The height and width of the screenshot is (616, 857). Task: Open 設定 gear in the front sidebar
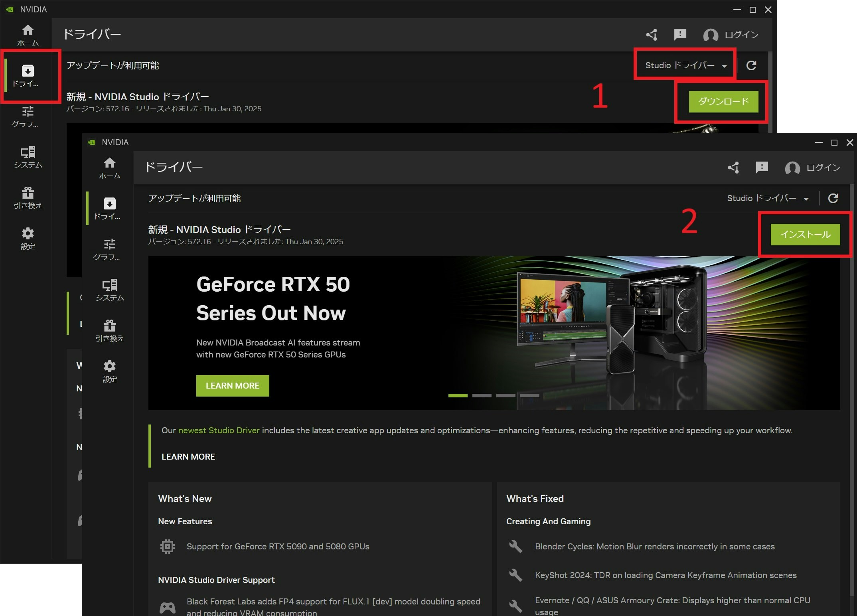(109, 371)
